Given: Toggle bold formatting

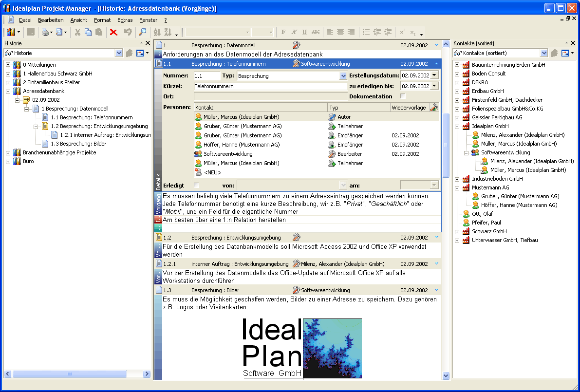Looking at the screenshot, I should 283,33.
